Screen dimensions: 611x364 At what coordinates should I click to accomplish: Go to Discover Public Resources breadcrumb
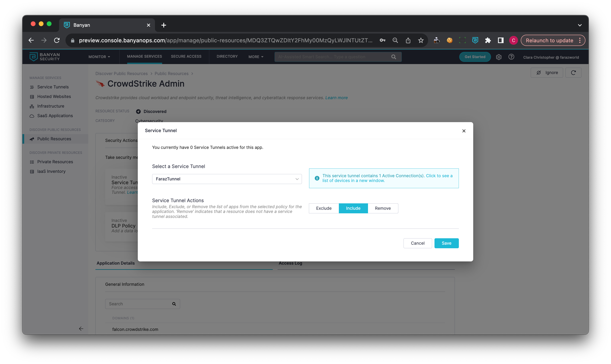pyautogui.click(x=121, y=73)
